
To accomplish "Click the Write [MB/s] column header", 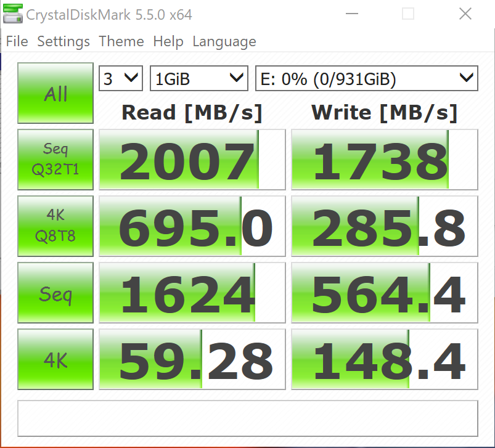I will (385, 112).
